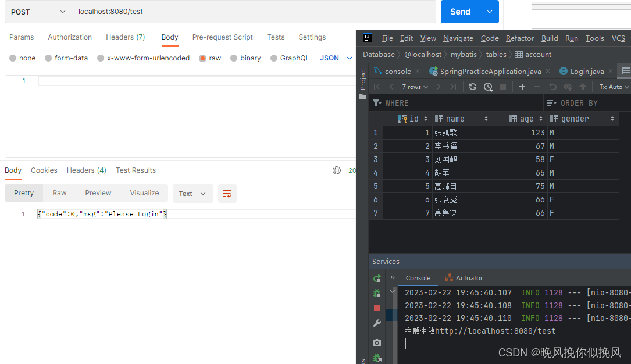Revert changes with the undo arrow icon
631x364 pixels.
[552, 87]
